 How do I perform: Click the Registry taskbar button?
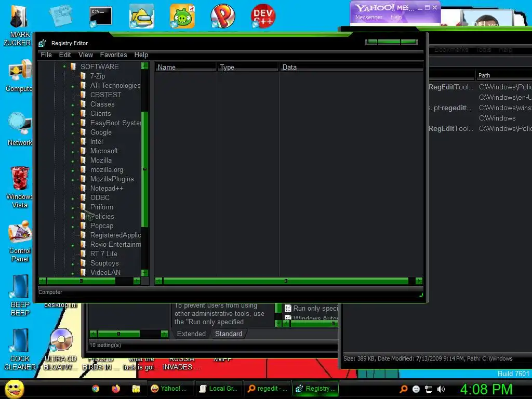(315, 389)
